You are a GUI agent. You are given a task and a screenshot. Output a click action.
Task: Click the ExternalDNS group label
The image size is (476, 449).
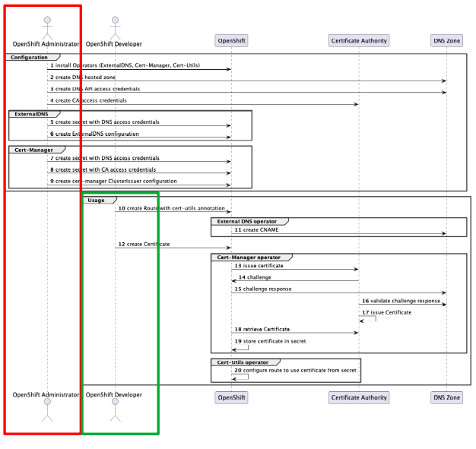[x=31, y=114]
